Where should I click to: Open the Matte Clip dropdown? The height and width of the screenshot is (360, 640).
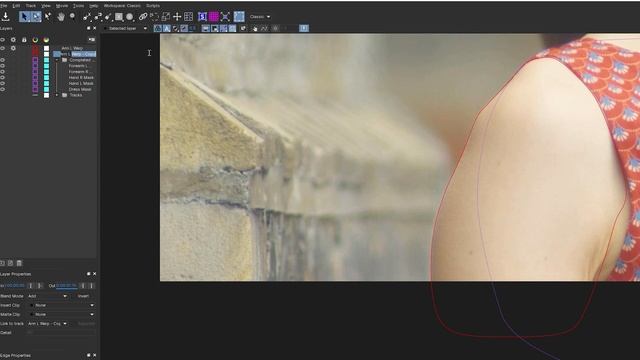click(62, 314)
